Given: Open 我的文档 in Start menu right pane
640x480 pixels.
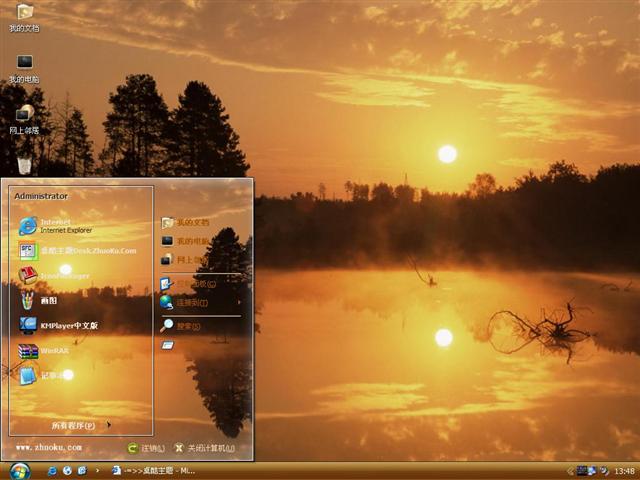Looking at the screenshot, I should (190, 222).
